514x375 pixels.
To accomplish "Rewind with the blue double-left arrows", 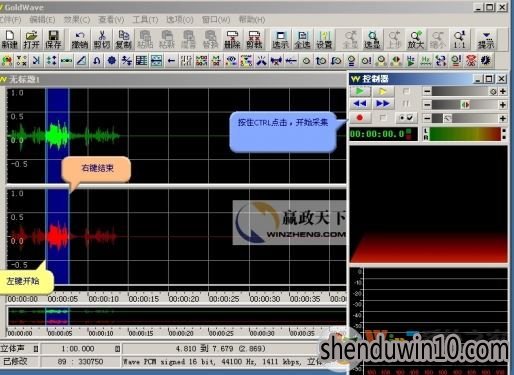I will pos(360,104).
